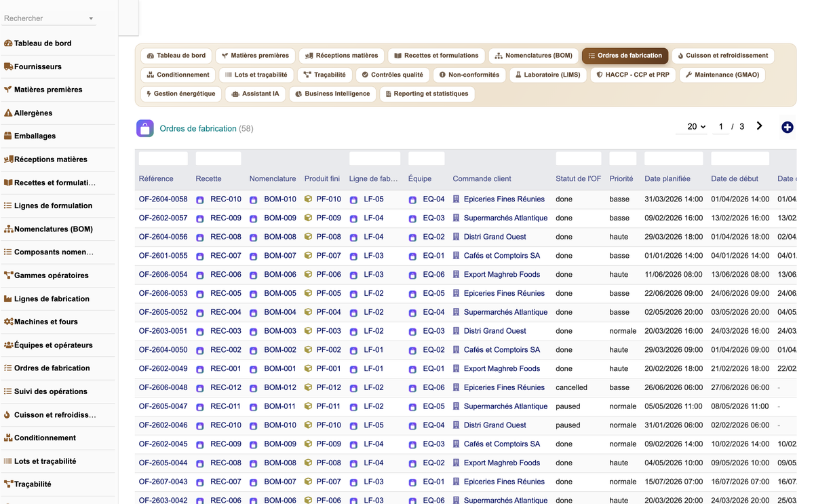Open Lignes de fabrication factory icon
The image size is (814, 504).
coord(8,298)
